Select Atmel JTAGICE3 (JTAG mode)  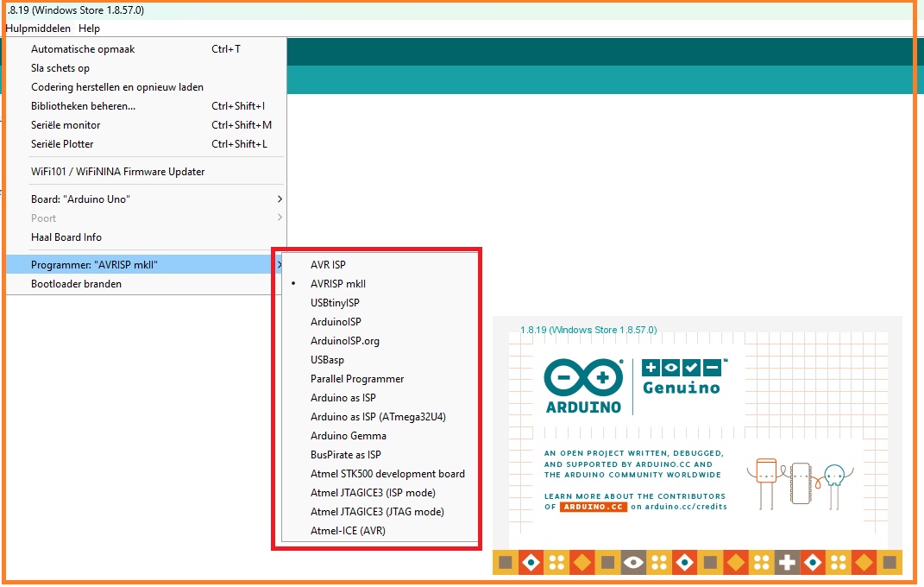click(x=380, y=512)
